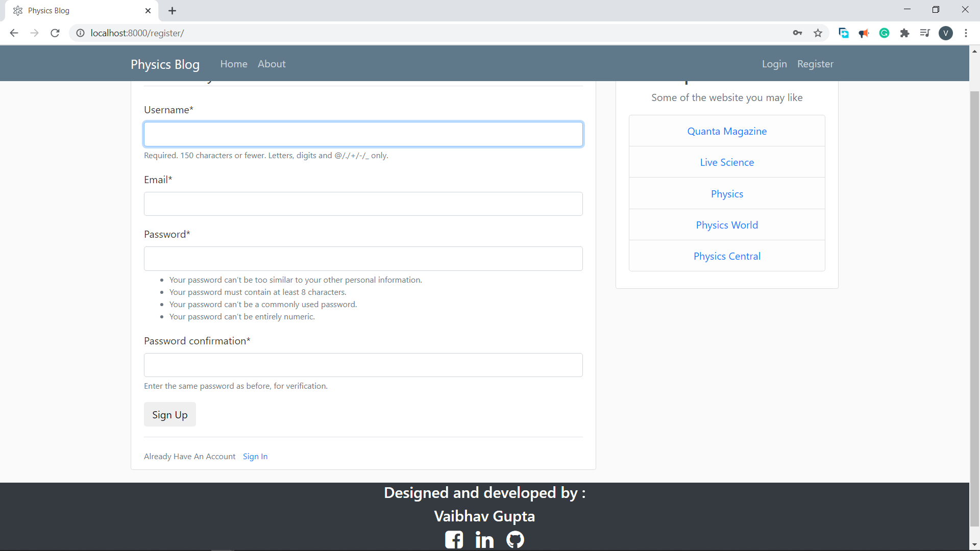Click the Password confirmation field

[363, 365]
